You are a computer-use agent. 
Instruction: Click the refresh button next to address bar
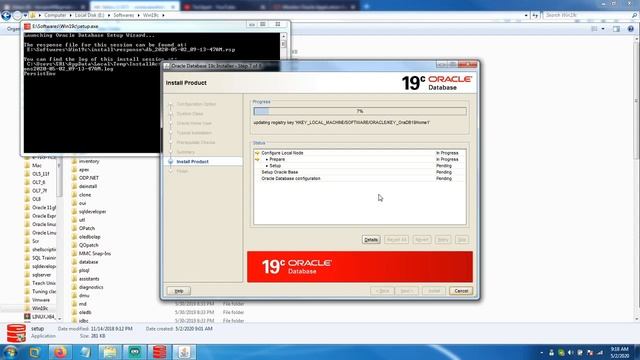535,15
